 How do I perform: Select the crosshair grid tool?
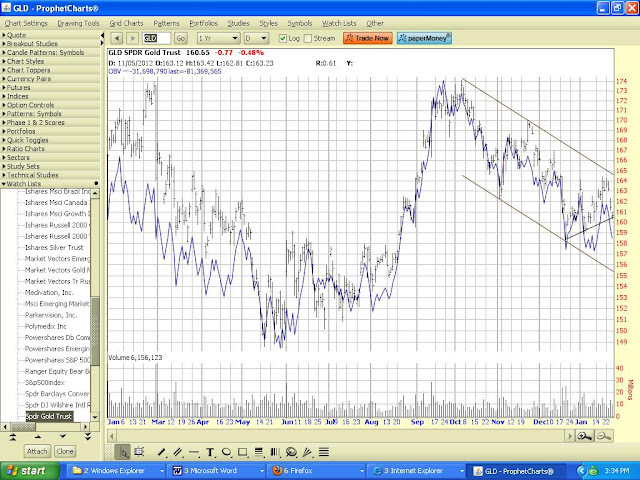[x=139, y=452]
